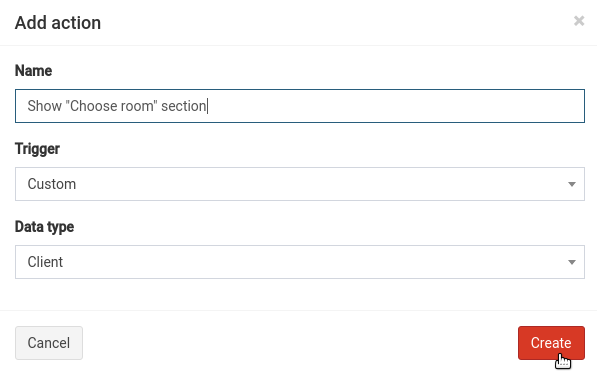The width and height of the screenshot is (597, 374).
Task: Click the Trigger dropdown arrow
Action: pos(571,184)
